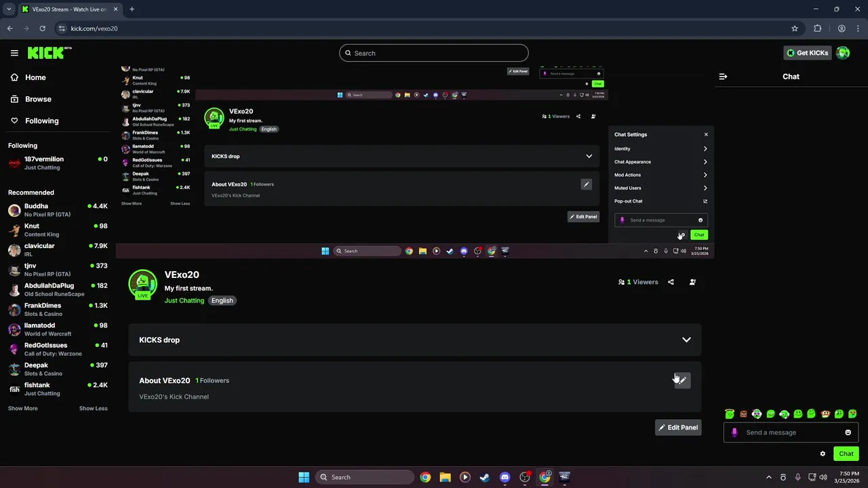
Task: Open Discord from taskbar
Action: (505, 477)
